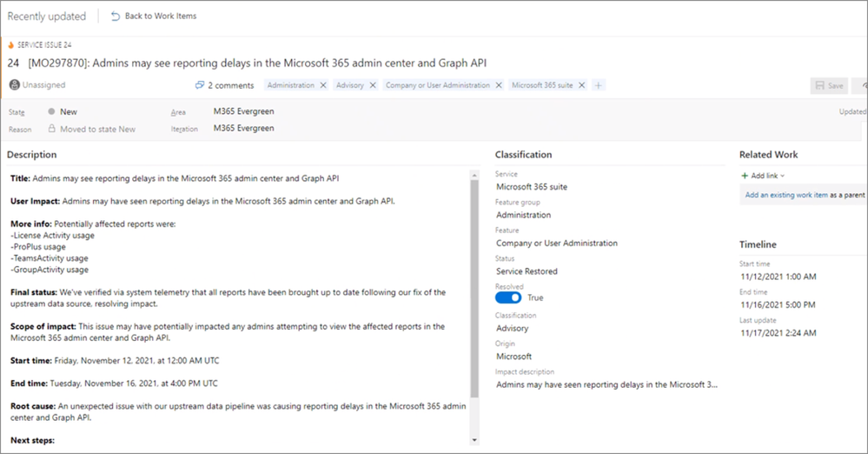Click the Description section heading

[x=31, y=155]
